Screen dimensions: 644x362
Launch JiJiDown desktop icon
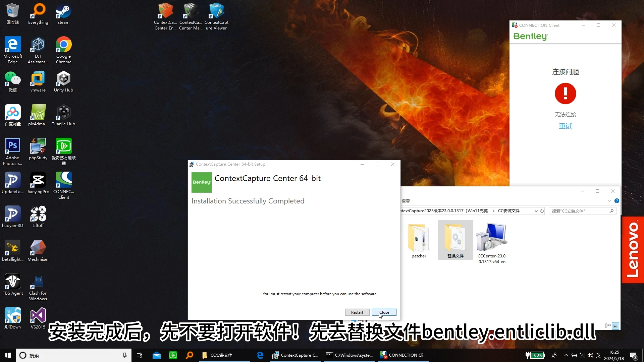click(13, 318)
